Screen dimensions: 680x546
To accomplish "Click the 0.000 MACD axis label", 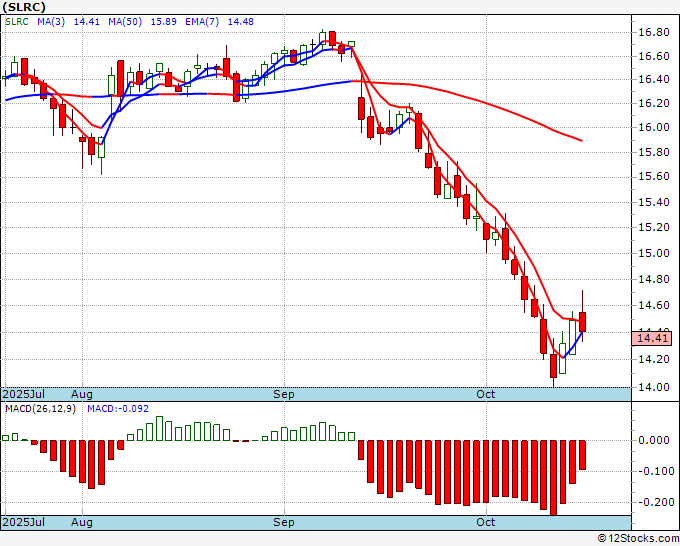I will click(654, 441).
